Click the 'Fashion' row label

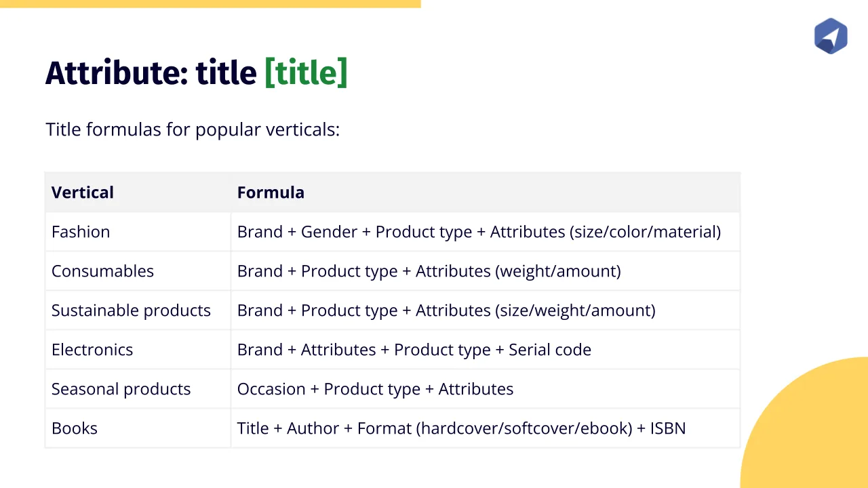coord(81,232)
